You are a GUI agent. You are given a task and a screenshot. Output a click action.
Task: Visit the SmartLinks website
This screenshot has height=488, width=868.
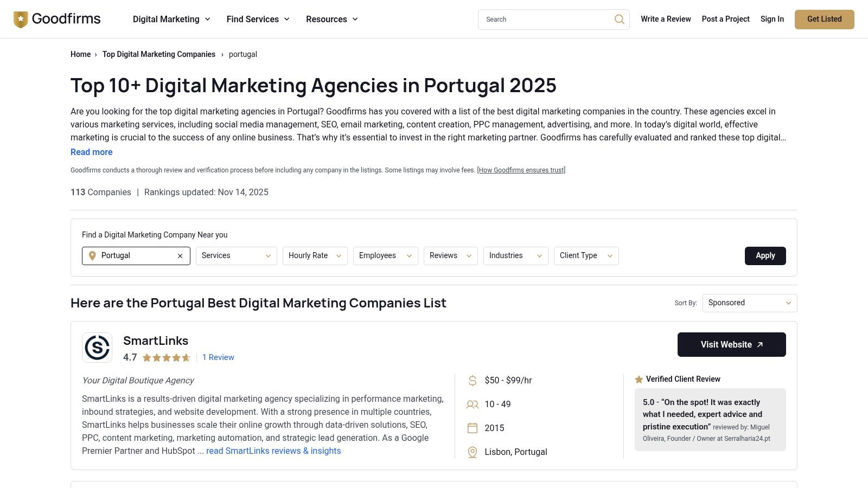[731, 344]
